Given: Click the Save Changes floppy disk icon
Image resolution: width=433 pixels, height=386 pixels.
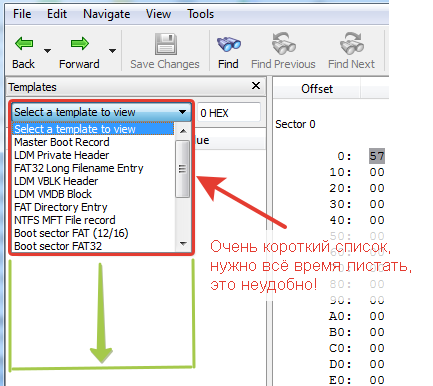Looking at the screenshot, I should click(x=166, y=44).
